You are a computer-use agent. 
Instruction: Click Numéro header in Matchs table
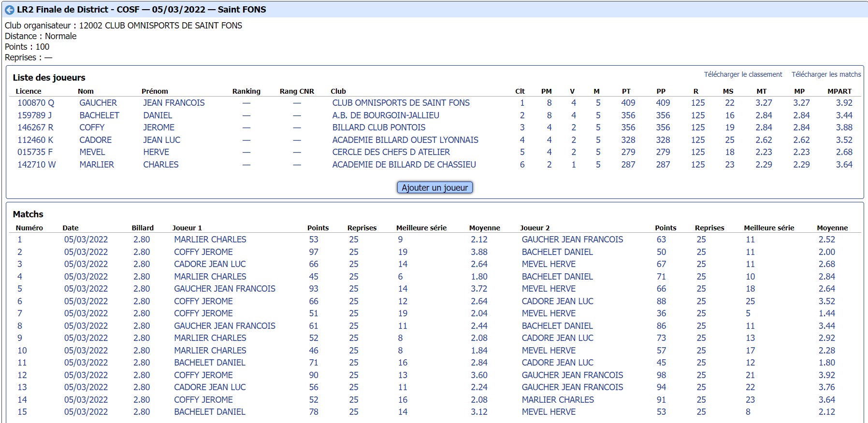pyautogui.click(x=29, y=228)
